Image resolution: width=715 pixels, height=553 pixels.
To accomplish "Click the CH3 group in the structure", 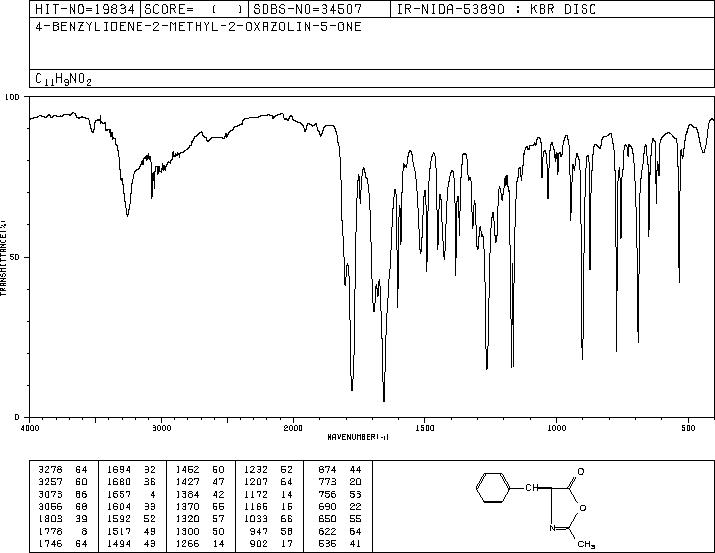I will click(x=586, y=544).
